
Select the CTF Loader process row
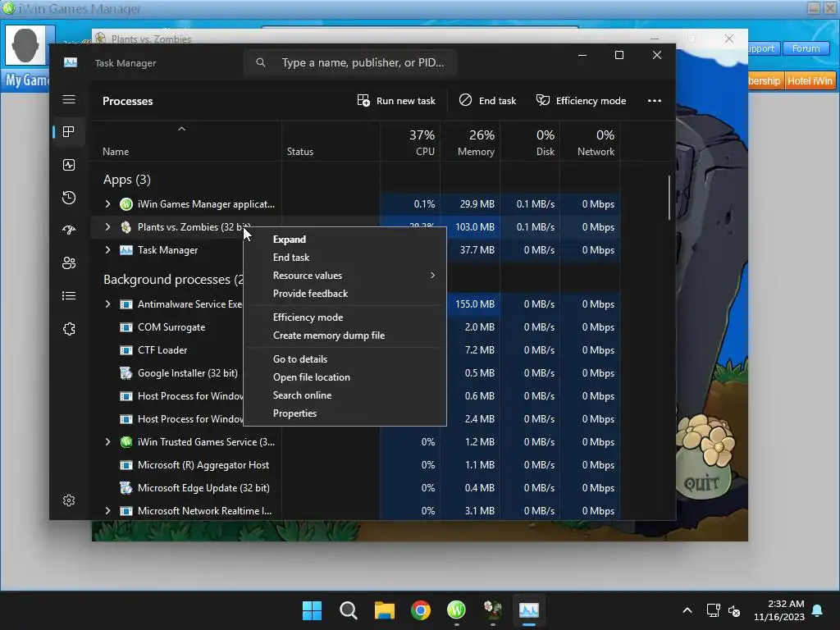162,350
